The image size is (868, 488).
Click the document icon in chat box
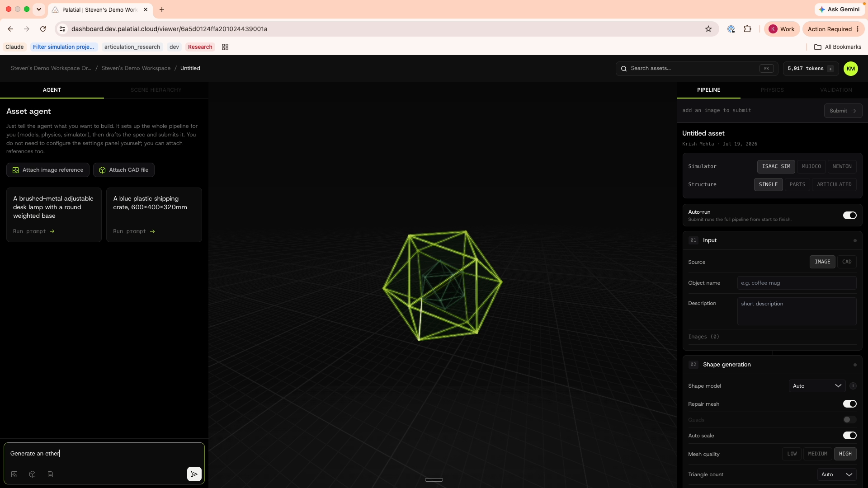point(50,474)
